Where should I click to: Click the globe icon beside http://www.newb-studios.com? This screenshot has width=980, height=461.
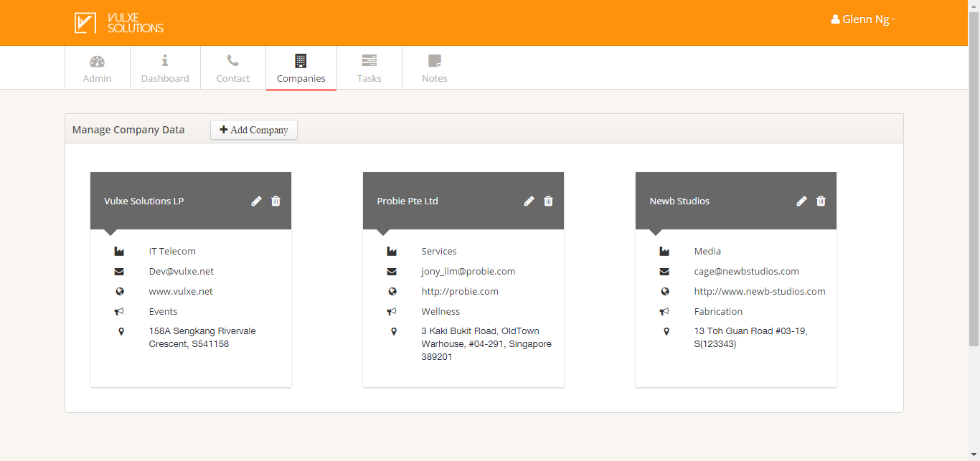(x=665, y=292)
